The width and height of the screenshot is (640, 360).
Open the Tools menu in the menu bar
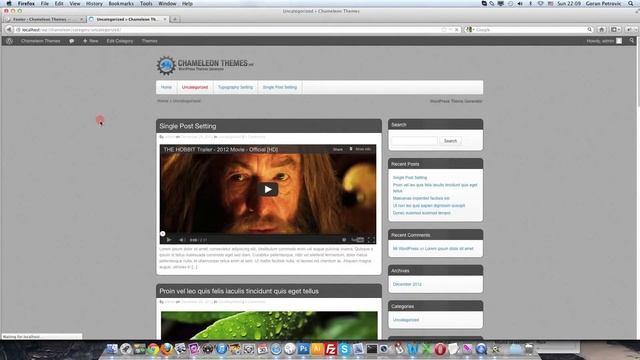146,4
